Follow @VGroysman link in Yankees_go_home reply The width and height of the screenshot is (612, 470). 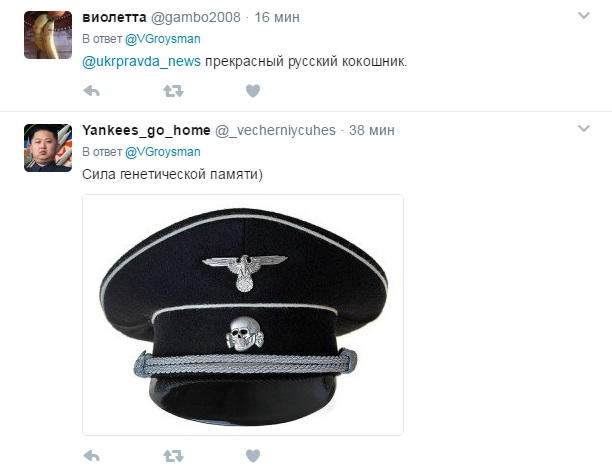point(163,152)
